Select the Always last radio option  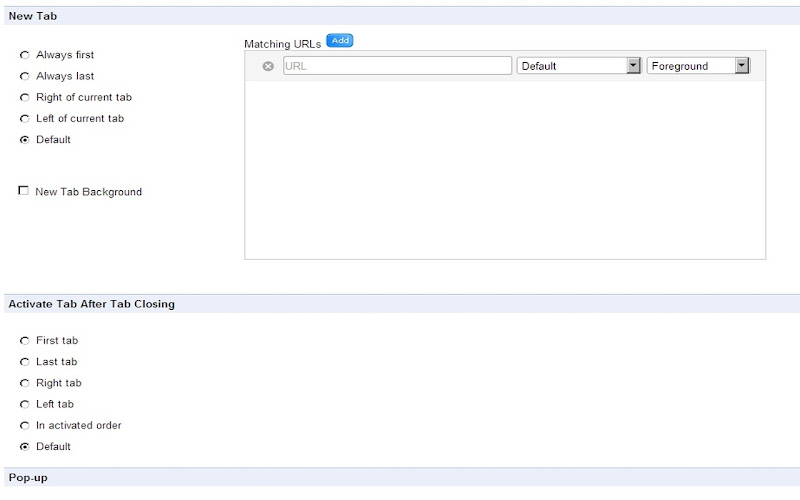coord(24,76)
